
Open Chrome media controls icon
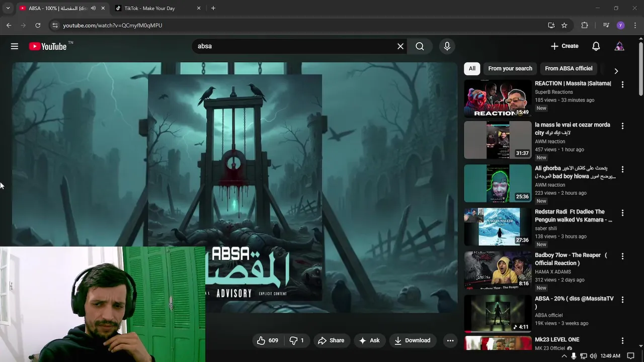(606, 25)
